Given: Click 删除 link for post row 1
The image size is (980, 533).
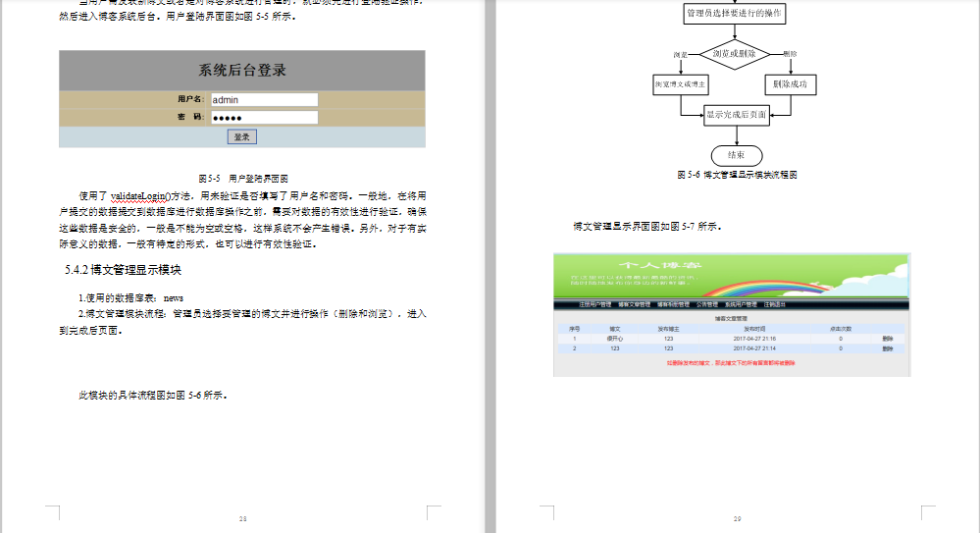Looking at the screenshot, I should click(887, 338).
